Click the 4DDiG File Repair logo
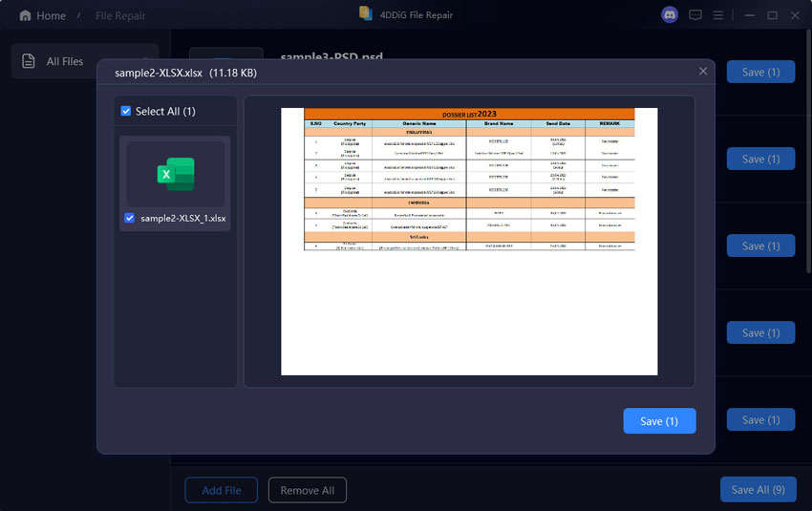The image size is (812, 511). 366,14
